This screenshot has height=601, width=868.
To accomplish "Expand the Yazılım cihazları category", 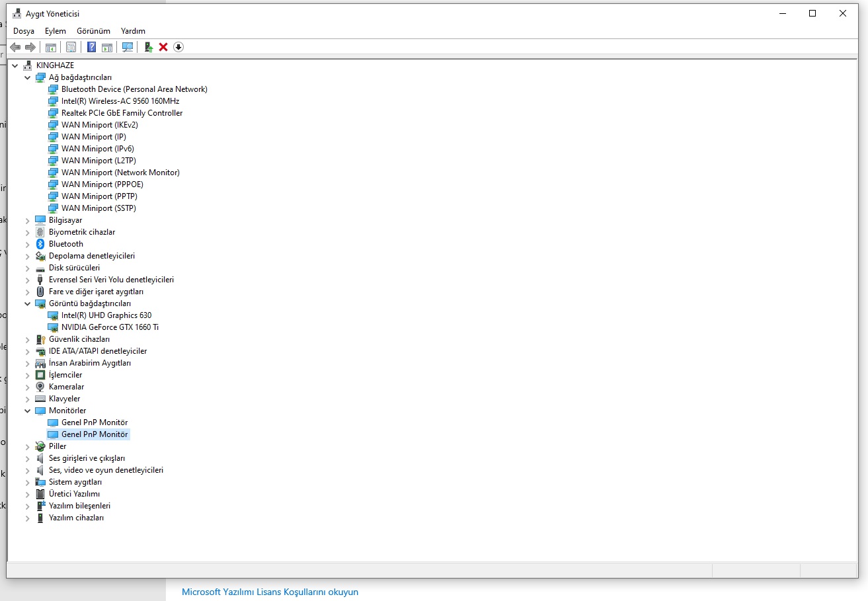I will (27, 518).
